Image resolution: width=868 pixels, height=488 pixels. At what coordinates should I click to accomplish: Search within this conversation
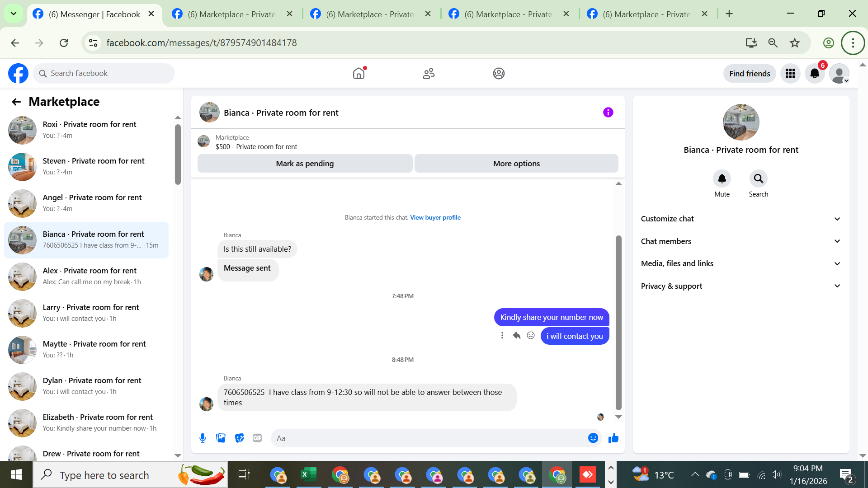coord(758,179)
